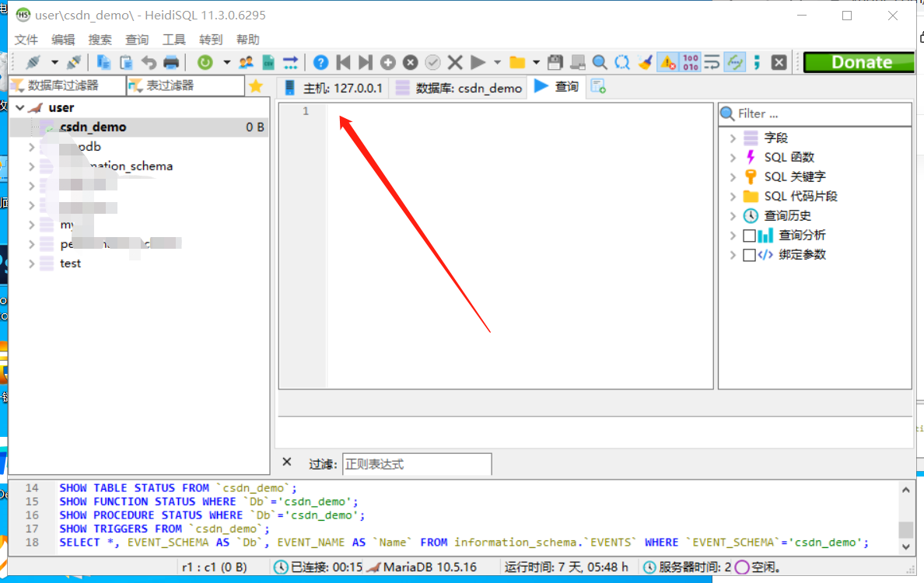The height and width of the screenshot is (583, 924).
Task: Open the 工具 menu
Action: (174, 40)
